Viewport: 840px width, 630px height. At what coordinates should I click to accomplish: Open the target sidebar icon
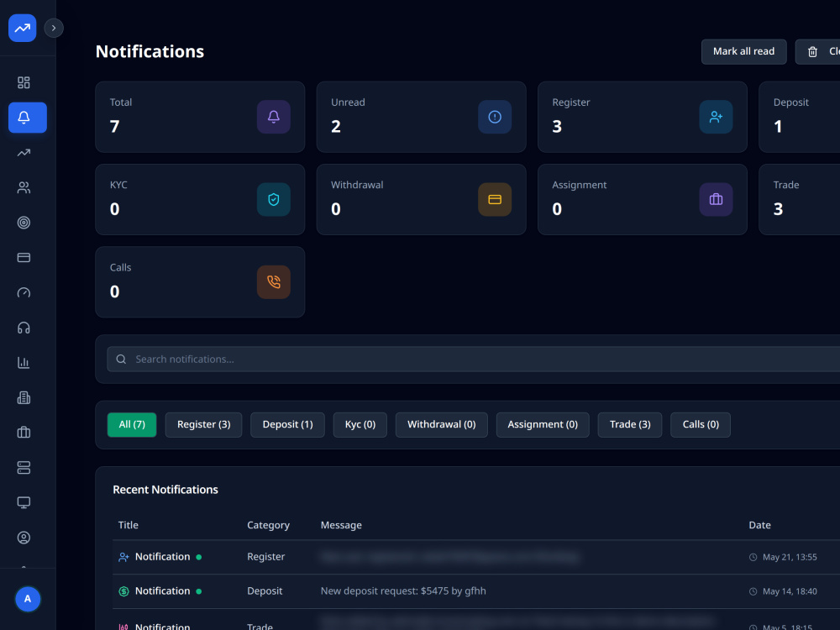(x=24, y=223)
